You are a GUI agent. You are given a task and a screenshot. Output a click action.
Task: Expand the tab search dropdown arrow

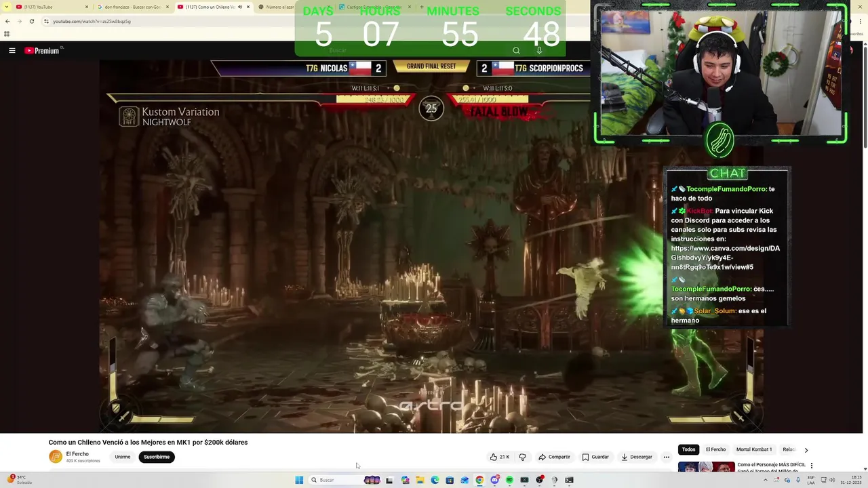(6, 7)
